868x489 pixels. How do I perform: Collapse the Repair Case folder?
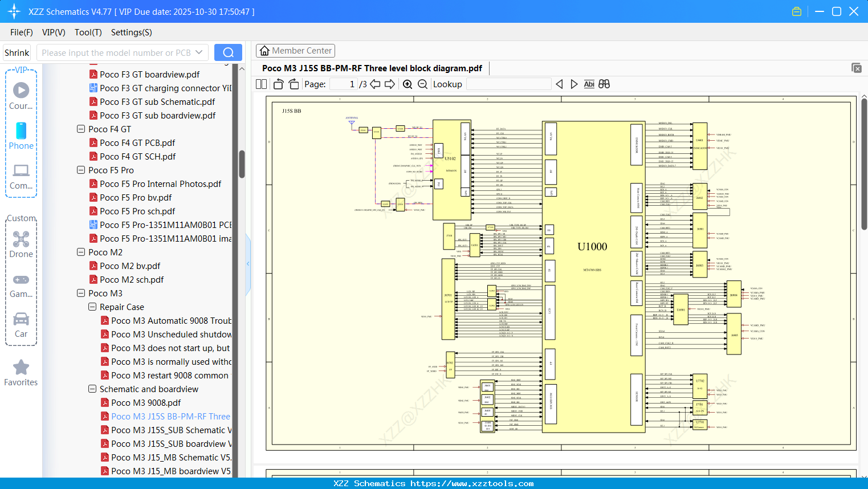[92, 307]
